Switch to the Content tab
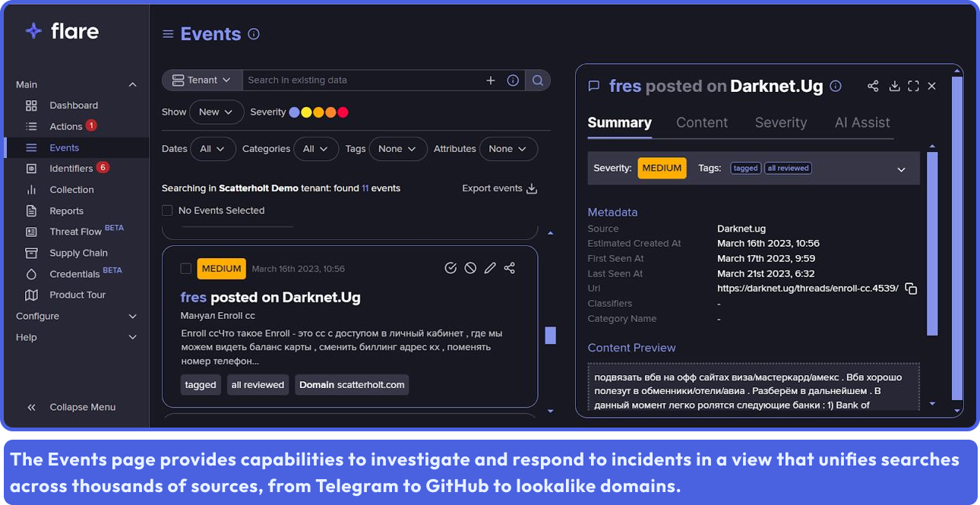The image size is (980, 505). 702,123
